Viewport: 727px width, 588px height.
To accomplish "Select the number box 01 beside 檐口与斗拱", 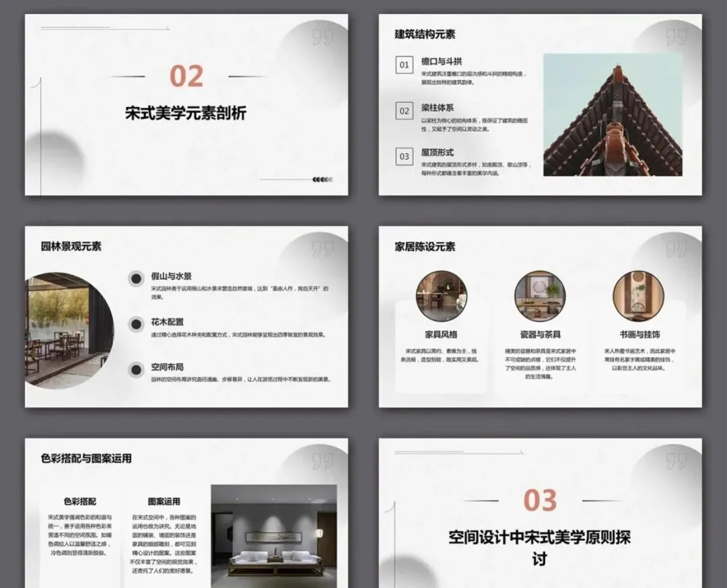I will click(x=405, y=65).
